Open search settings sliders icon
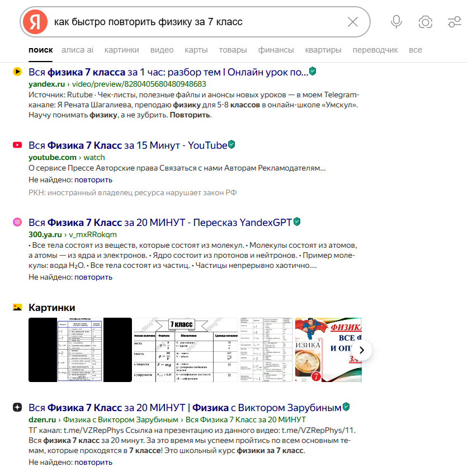This screenshot has width=468, height=476. tap(454, 22)
